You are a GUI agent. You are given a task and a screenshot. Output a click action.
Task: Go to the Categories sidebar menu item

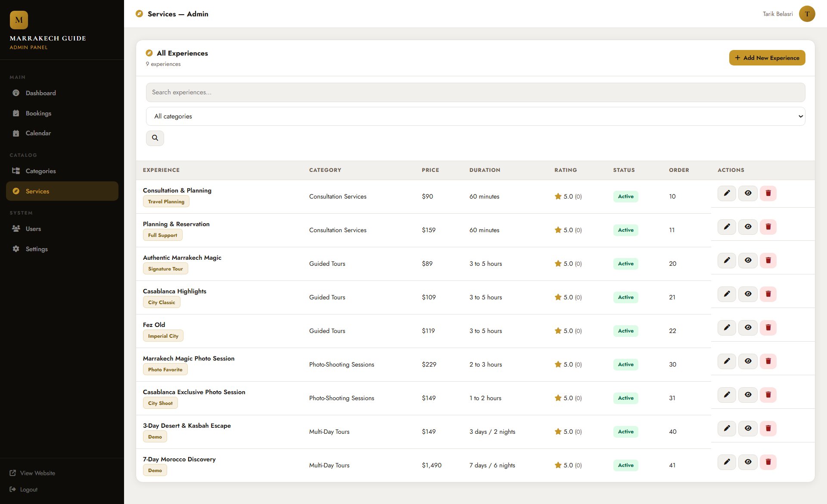(40, 171)
